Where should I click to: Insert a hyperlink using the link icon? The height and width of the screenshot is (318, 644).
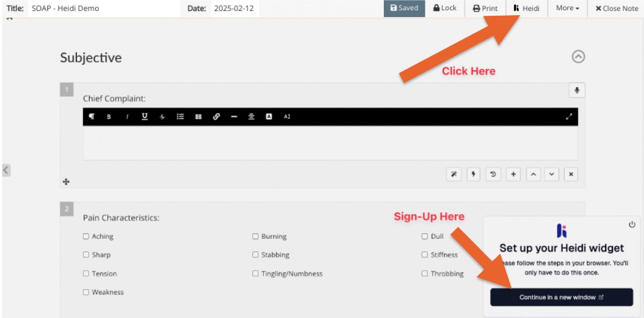[216, 116]
